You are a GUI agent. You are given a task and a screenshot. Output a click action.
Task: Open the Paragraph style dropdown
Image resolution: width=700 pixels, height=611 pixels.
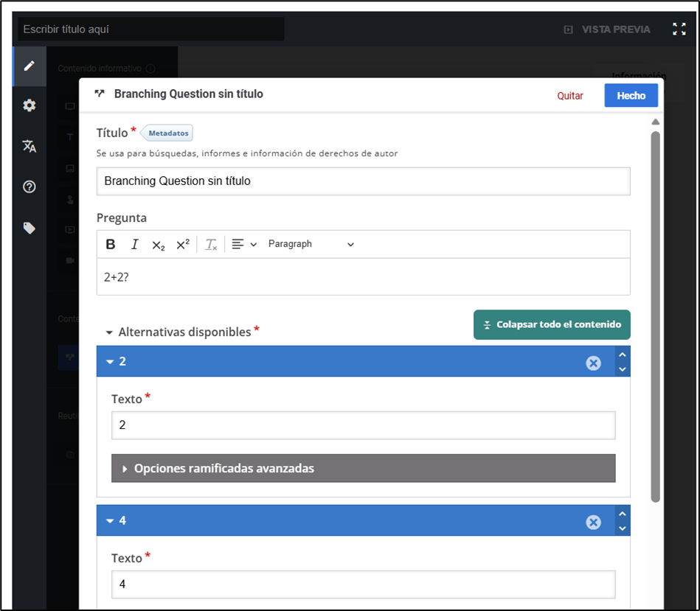point(311,245)
